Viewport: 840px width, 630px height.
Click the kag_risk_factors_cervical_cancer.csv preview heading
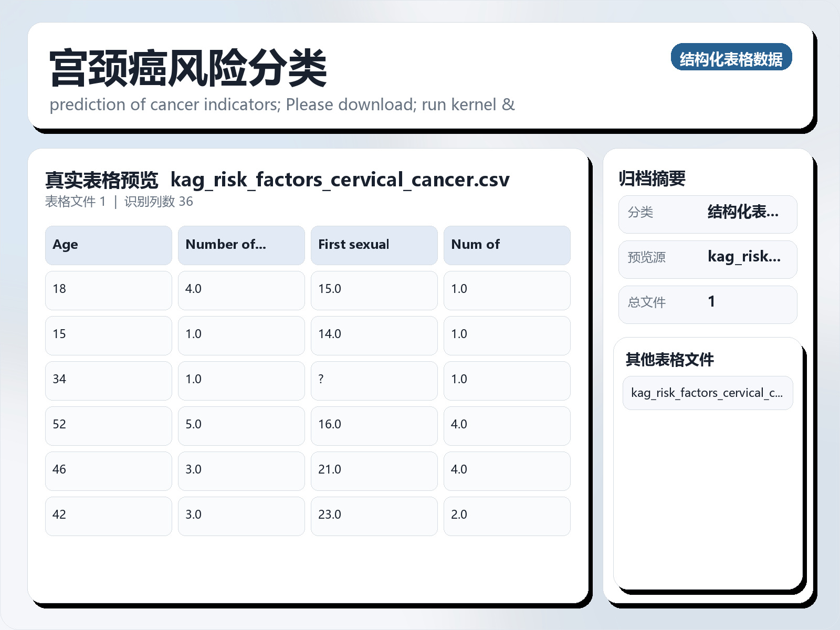click(340, 180)
